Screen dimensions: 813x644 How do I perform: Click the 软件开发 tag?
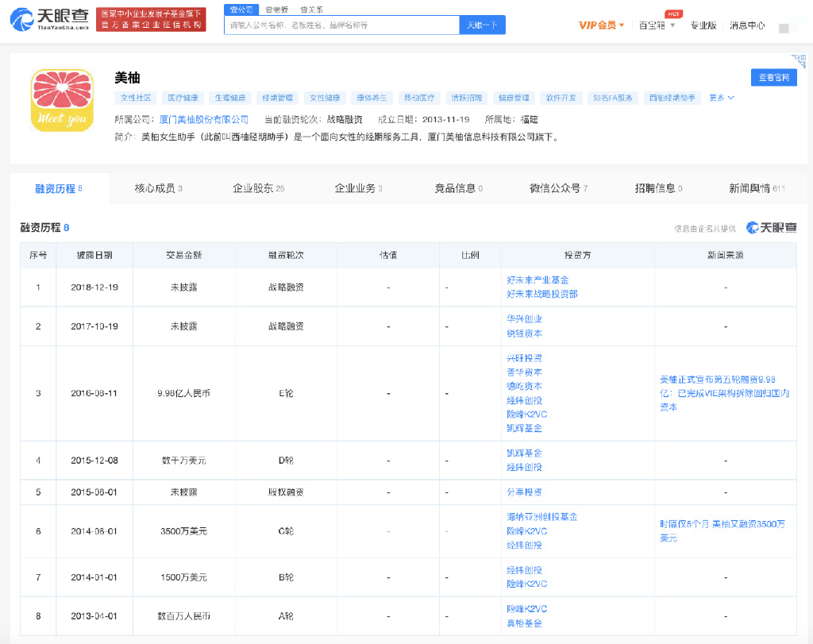pos(561,98)
